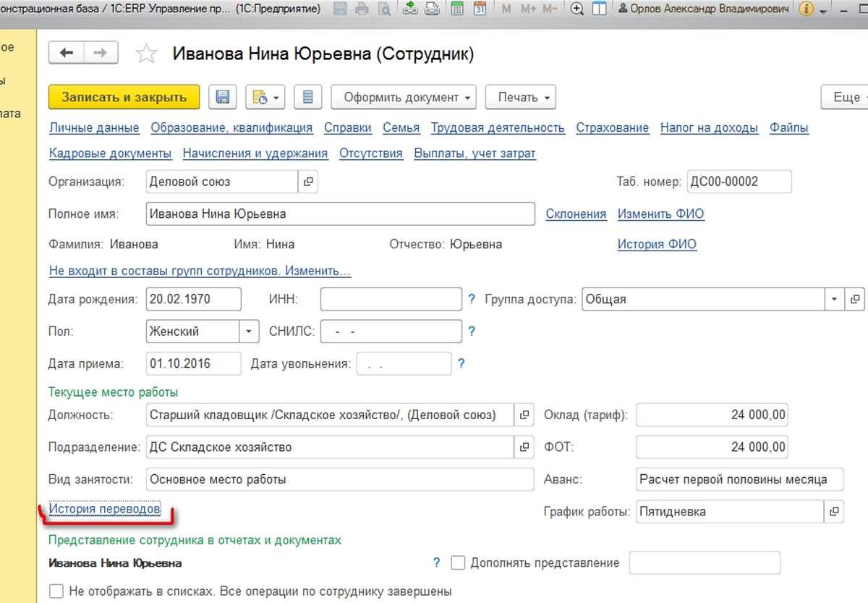
Task: Open the Налог на доходы section
Action: click(x=709, y=128)
